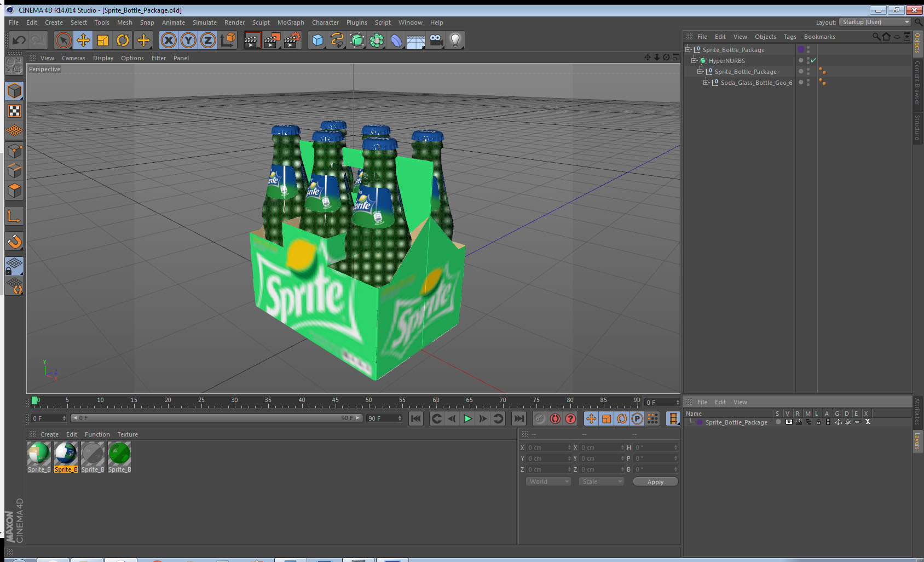Go to end of animation
This screenshot has width=924, height=562.
(x=518, y=418)
